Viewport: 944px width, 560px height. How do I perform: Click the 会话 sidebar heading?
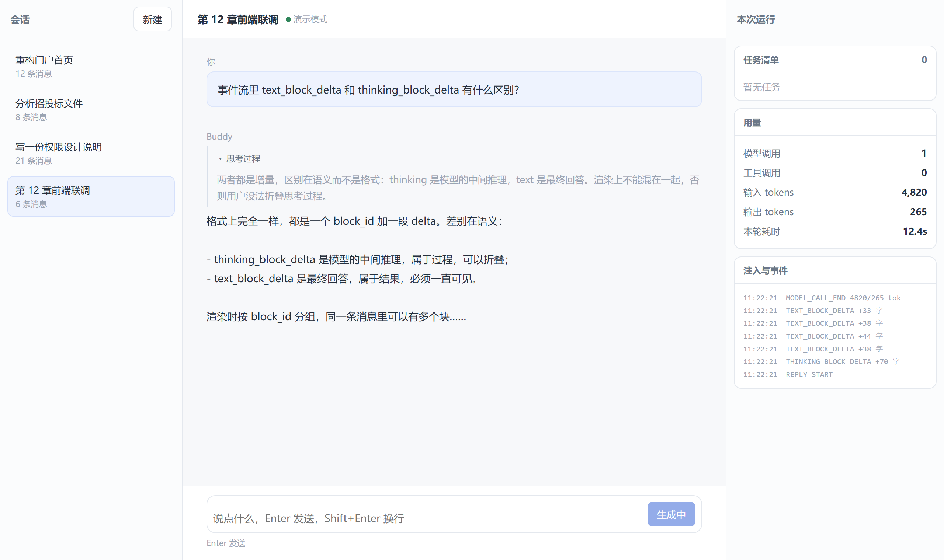20,20
